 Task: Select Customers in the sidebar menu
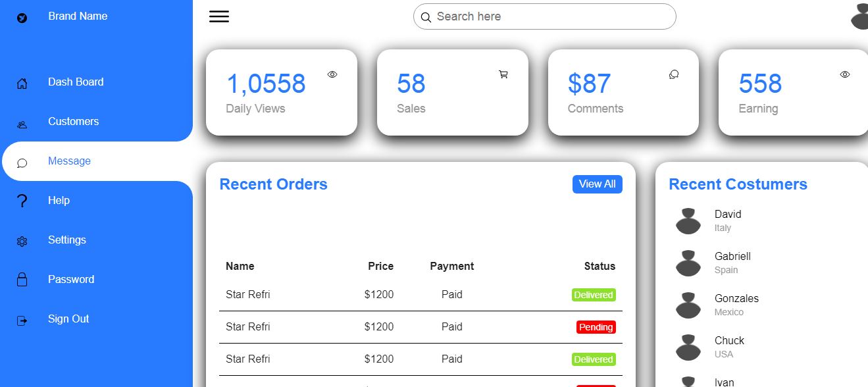coord(73,121)
